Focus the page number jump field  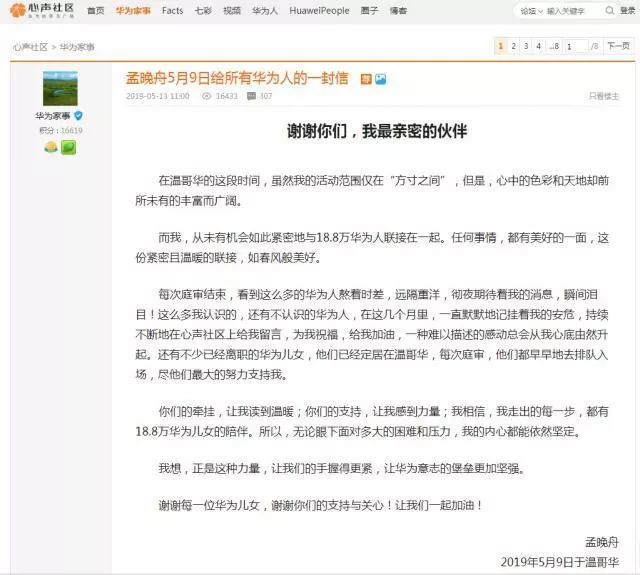click(x=576, y=46)
